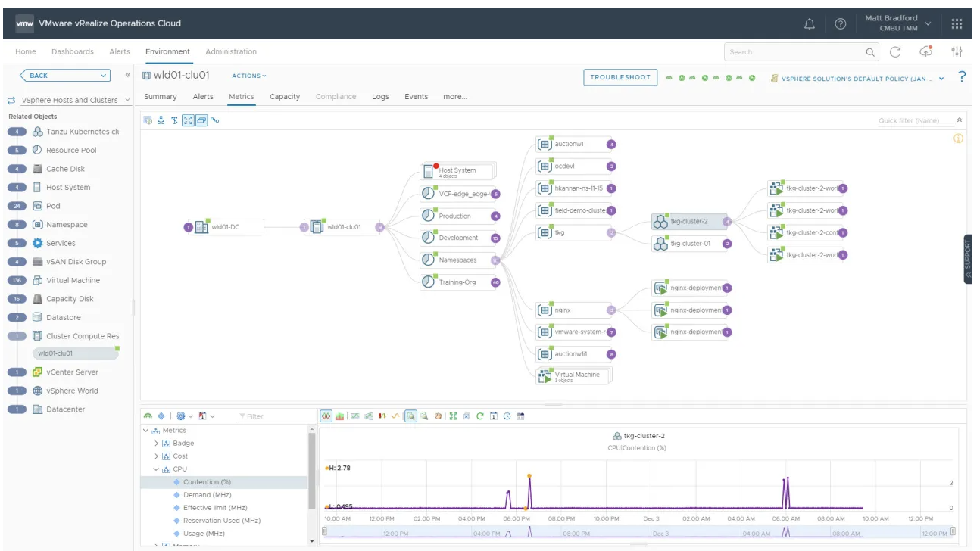The height and width of the screenshot is (551, 980).
Task: Switch to the Logs tab
Action: point(380,97)
